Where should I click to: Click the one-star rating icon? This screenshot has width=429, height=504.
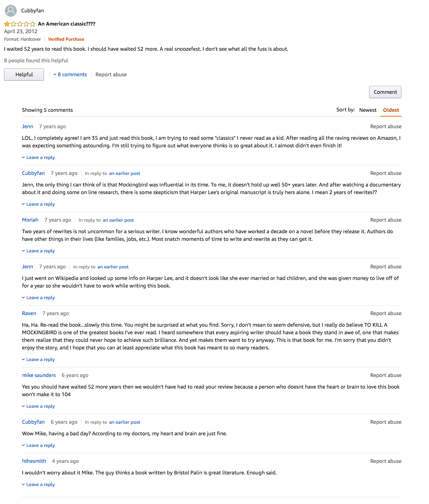coord(20,24)
